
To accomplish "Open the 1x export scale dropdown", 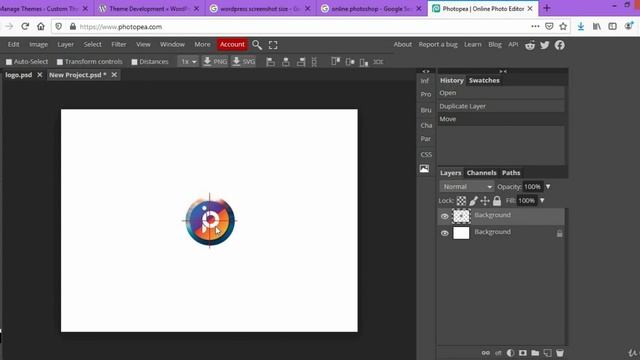I will click(188, 62).
